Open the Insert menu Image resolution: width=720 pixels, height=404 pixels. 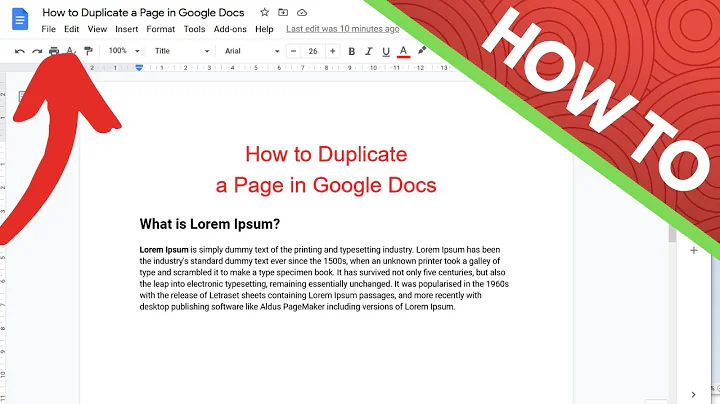pos(127,29)
